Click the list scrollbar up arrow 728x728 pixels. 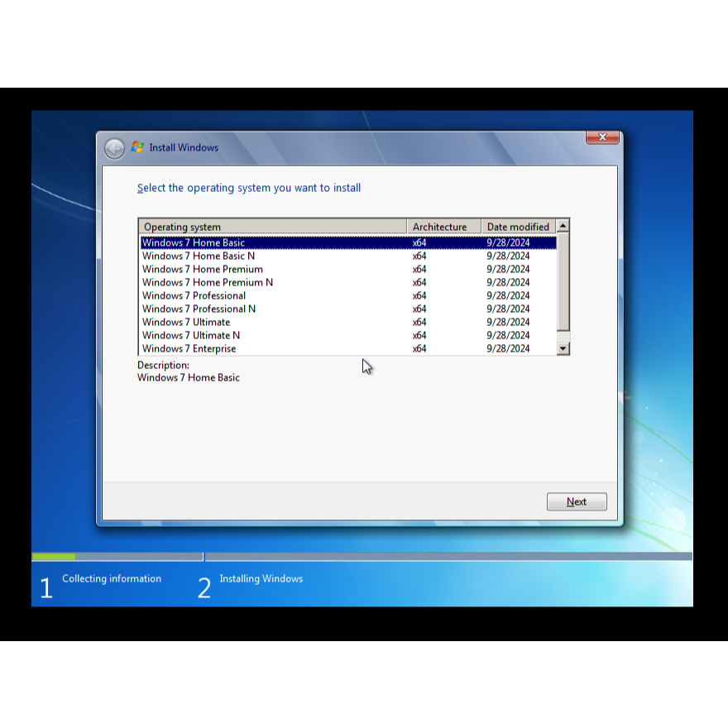(563, 226)
